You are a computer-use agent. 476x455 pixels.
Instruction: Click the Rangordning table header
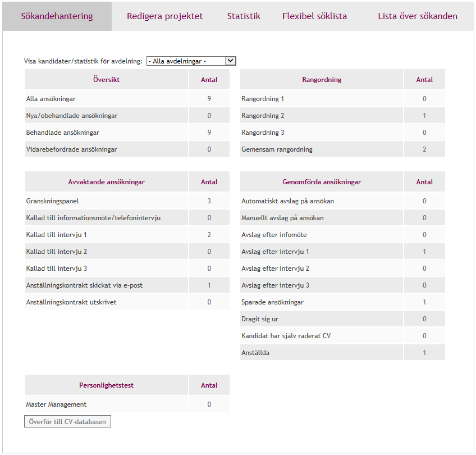tap(322, 80)
